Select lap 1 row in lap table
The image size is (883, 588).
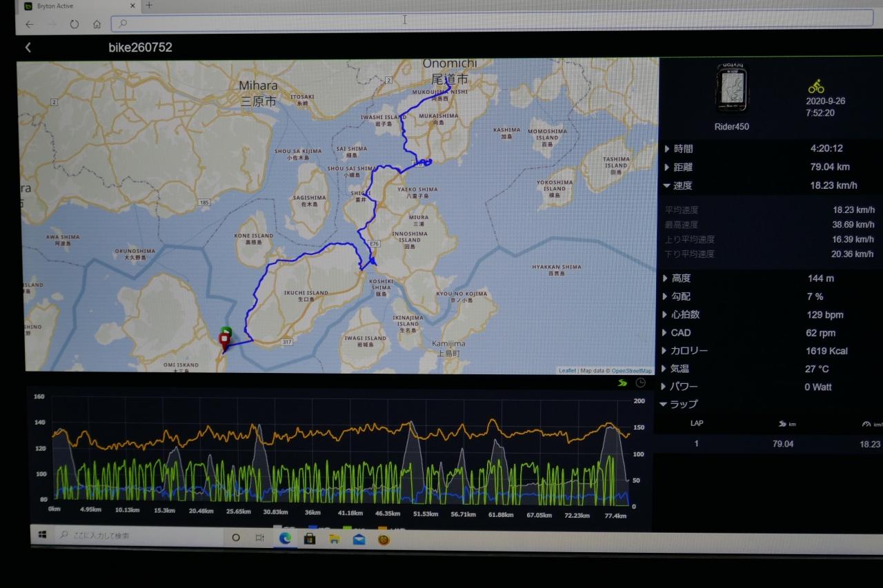pos(769,444)
